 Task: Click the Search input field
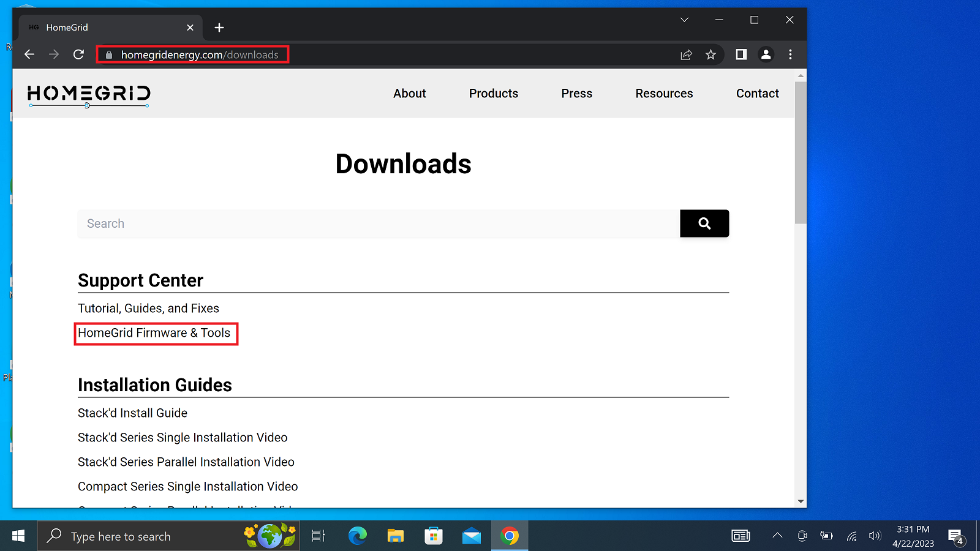[379, 223]
